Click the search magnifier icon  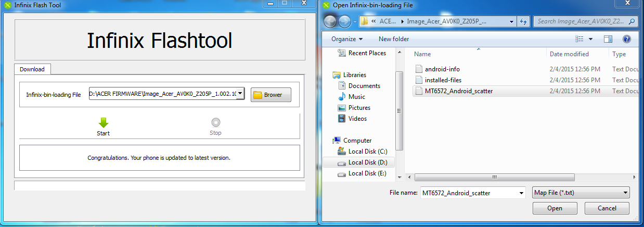point(632,21)
